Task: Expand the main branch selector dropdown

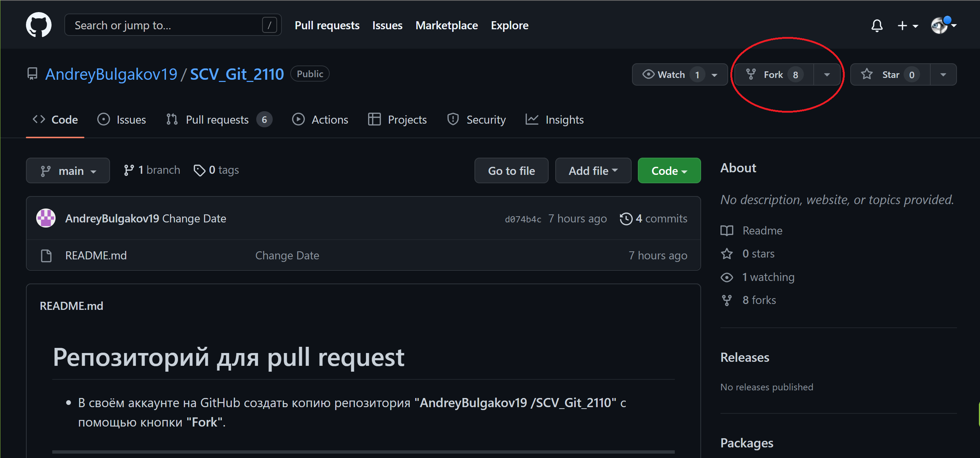Action: (68, 171)
